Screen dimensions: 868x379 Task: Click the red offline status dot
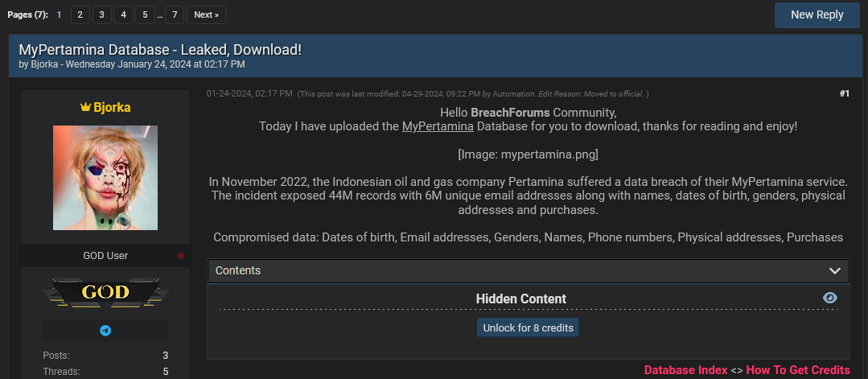pyautogui.click(x=180, y=256)
